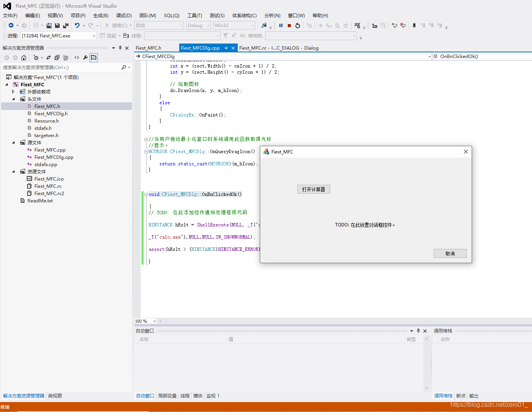Viewport: 532px width, 412px height.
Task: Select Resource.h in the tree
Action: point(47,121)
